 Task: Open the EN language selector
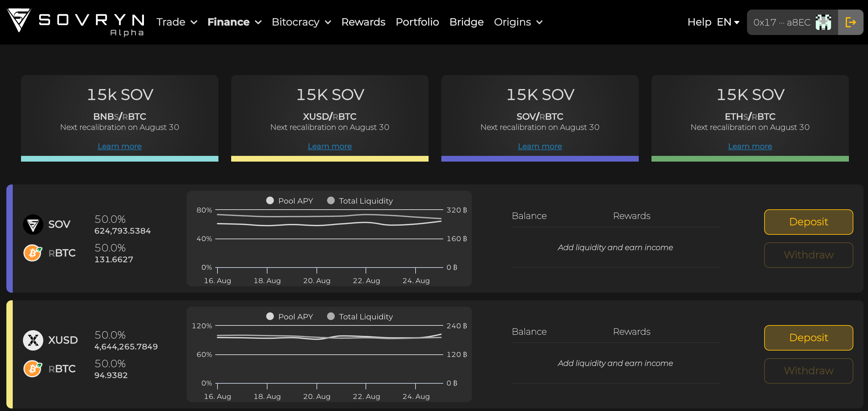tap(728, 22)
